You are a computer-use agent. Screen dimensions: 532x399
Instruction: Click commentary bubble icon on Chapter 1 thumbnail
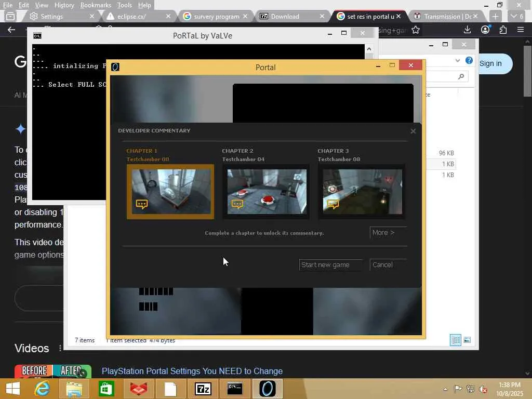142,204
